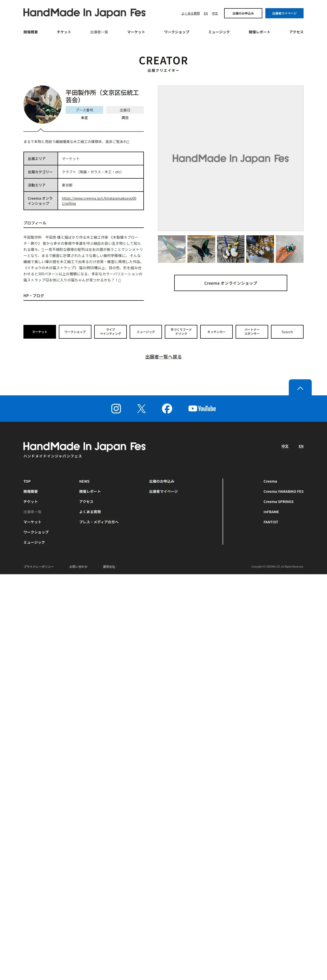The image size is (327, 980).
Task: Select the ワークショップ category tab
Action: 75,332
